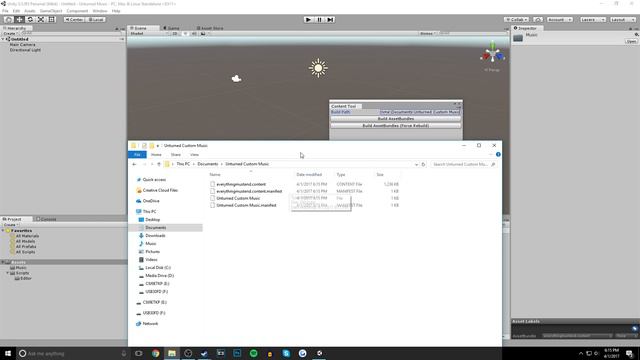Select the Unity Rect tool
Screen dimensions: 640x360
(x=52, y=20)
